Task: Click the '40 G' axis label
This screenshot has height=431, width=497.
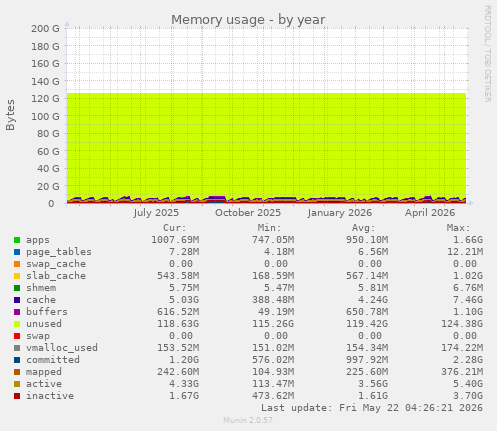Action: click(48, 169)
